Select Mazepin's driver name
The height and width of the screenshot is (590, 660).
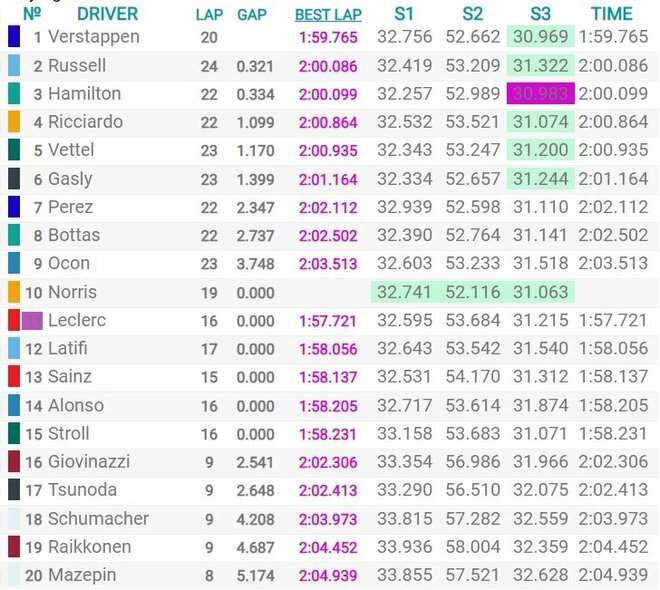click(82, 575)
